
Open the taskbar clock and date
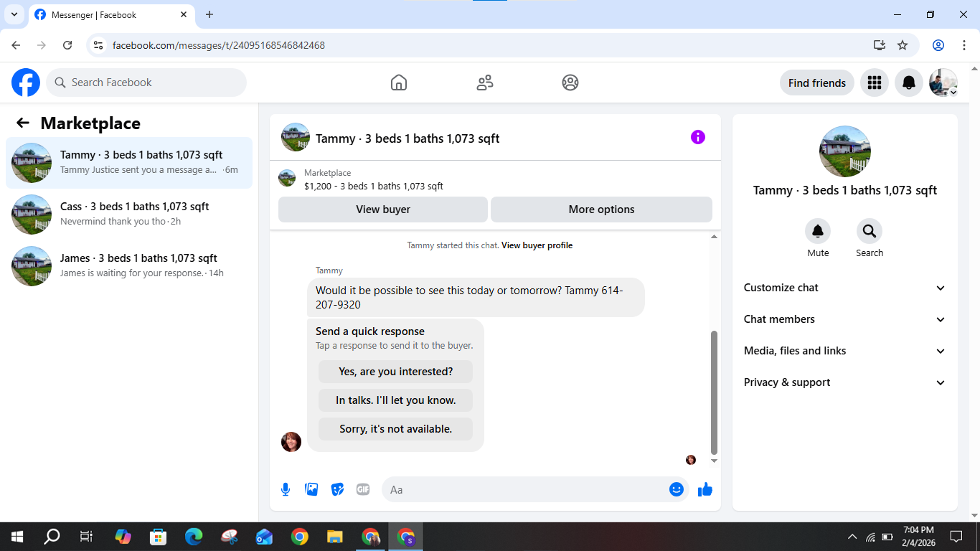click(x=918, y=537)
